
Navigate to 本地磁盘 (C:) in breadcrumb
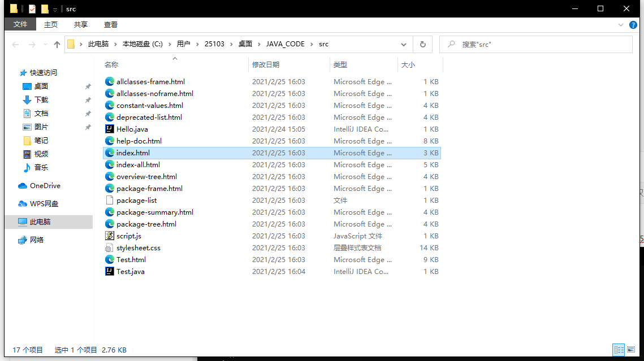(142, 44)
